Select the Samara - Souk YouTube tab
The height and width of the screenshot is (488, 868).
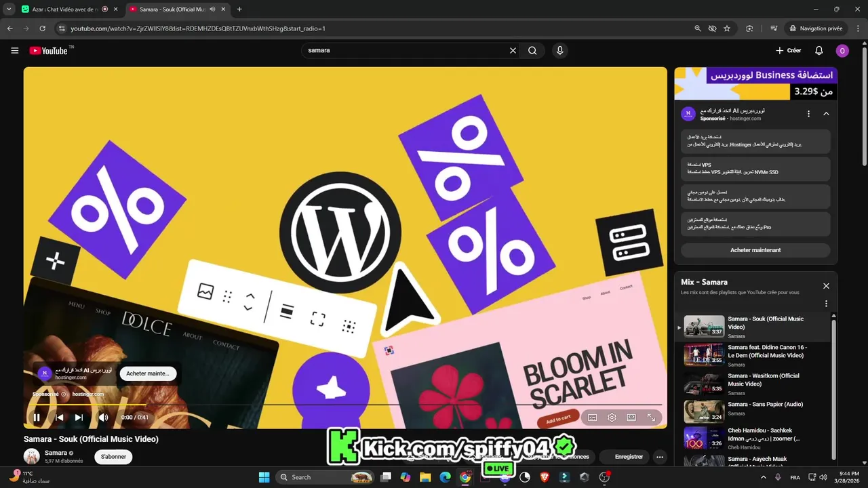click(x=176, y=9)
